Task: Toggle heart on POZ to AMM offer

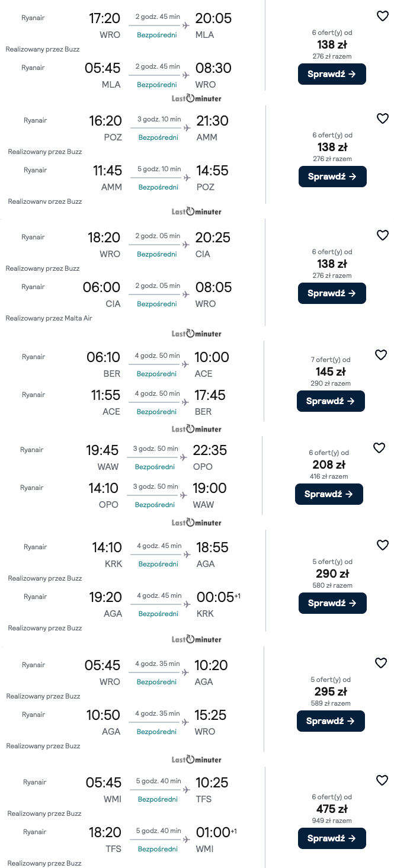Action: point(383,118)
